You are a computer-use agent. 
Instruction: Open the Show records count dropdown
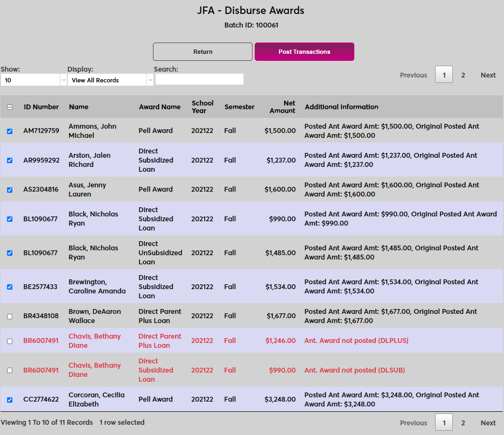coord(33,80)
